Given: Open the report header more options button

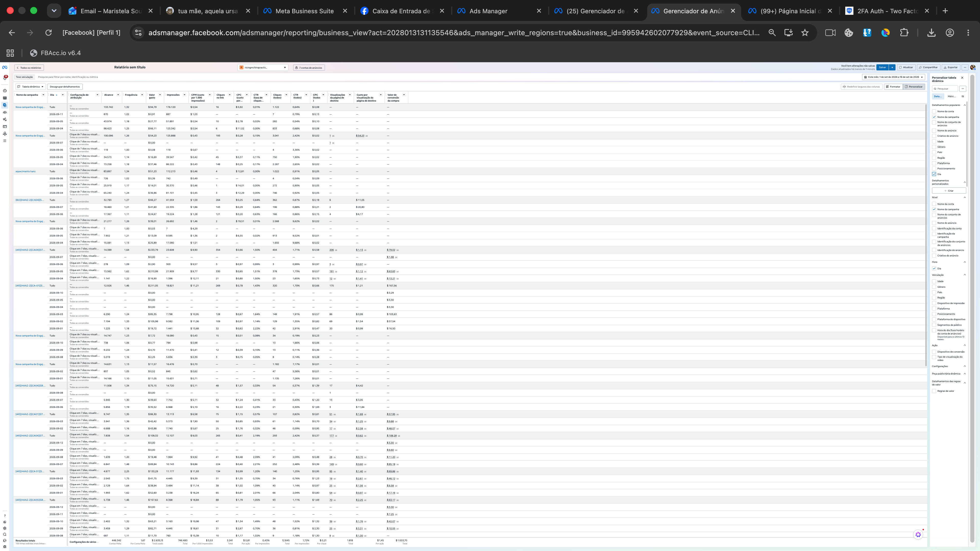Looking at the screenshot, I should (965, 67).
